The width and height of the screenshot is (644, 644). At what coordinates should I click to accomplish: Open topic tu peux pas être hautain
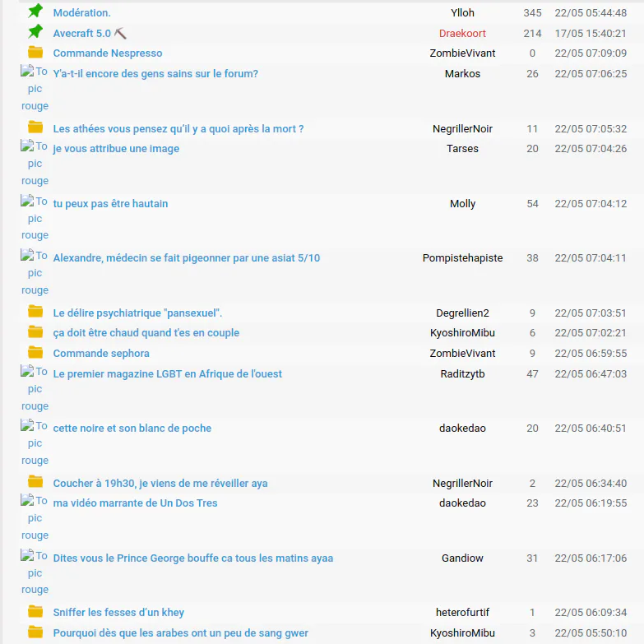110,203
